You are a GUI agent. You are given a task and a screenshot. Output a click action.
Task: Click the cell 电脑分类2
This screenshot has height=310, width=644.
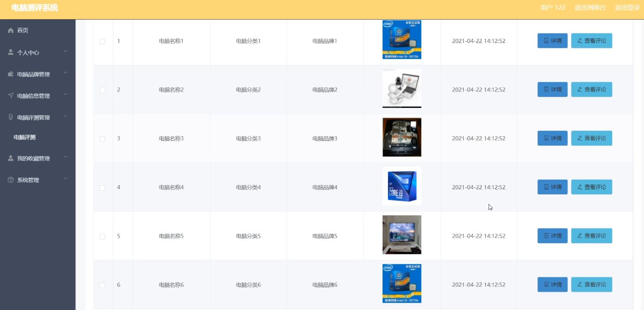(248, 90)
